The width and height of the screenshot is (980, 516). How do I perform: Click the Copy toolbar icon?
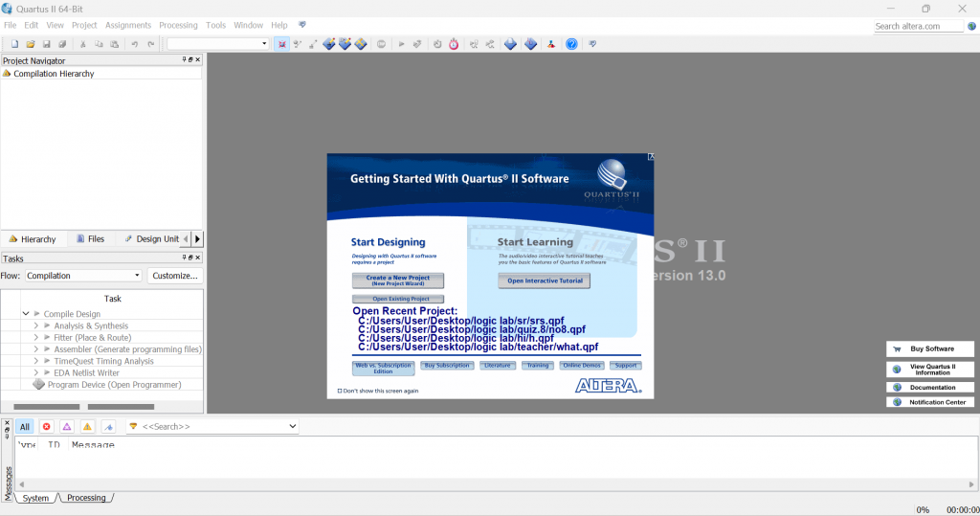point(99,44)
